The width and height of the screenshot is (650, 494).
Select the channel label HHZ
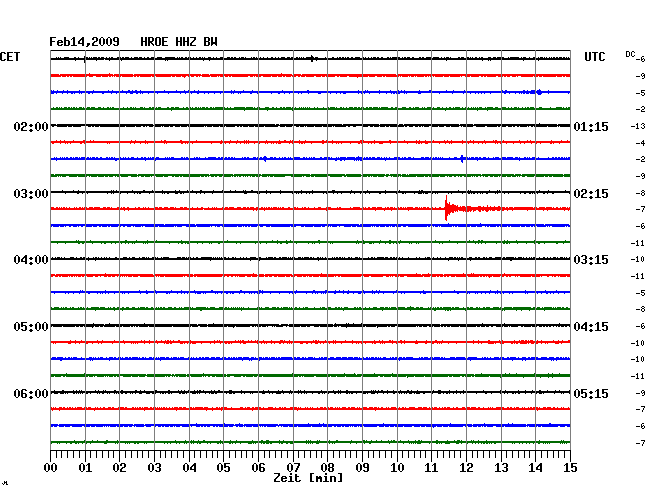pyautogui.click(x=186, y=42)
